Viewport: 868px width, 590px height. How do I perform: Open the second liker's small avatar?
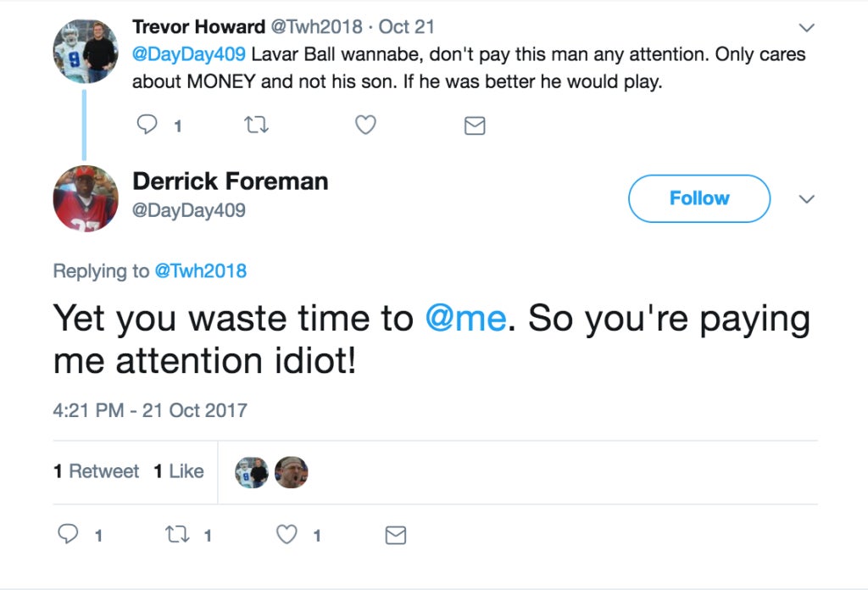click(292, 472)
